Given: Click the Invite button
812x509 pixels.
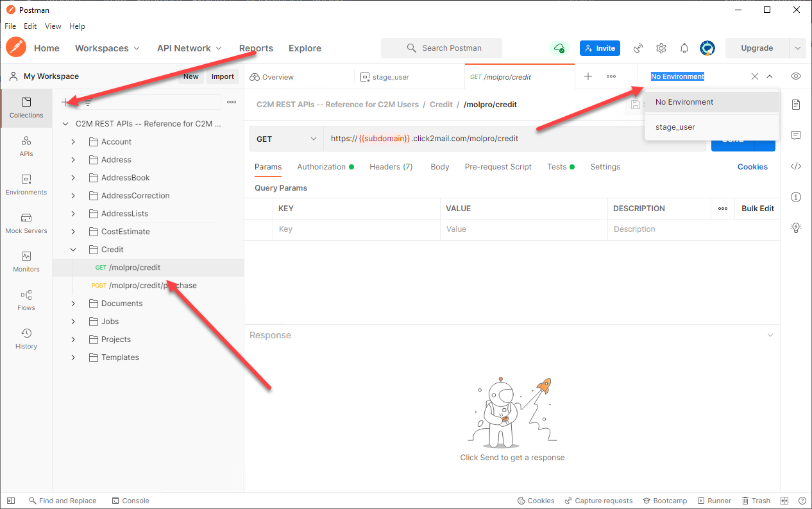Looking at the screenshot, I should tap(600, 48).
